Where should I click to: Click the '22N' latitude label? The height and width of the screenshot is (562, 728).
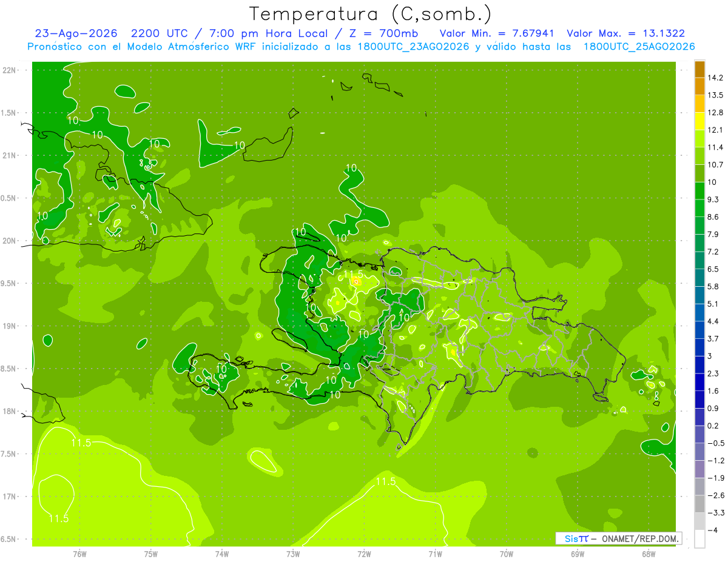click(10, 70)
